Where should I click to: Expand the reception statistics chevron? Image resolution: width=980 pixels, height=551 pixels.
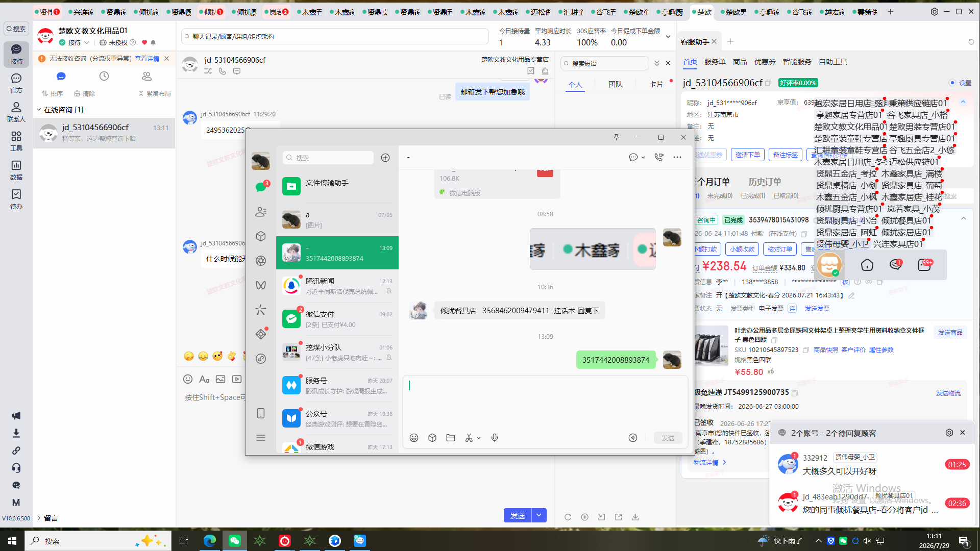tap(668, 37)
